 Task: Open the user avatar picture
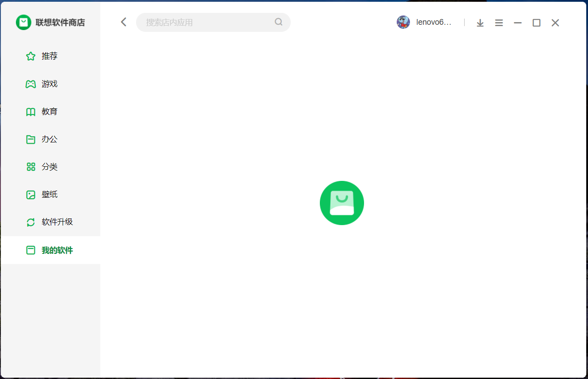pyautogui.click(x=403, y=22)
